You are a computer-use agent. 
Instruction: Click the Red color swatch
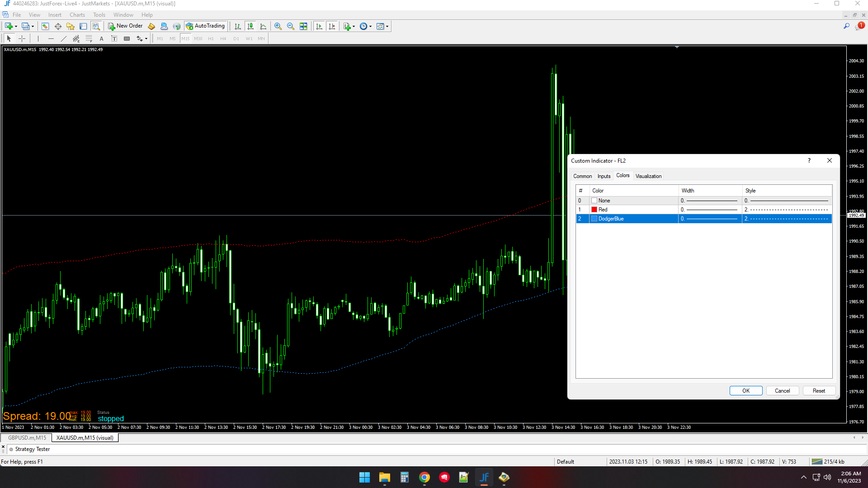point(594,210)
